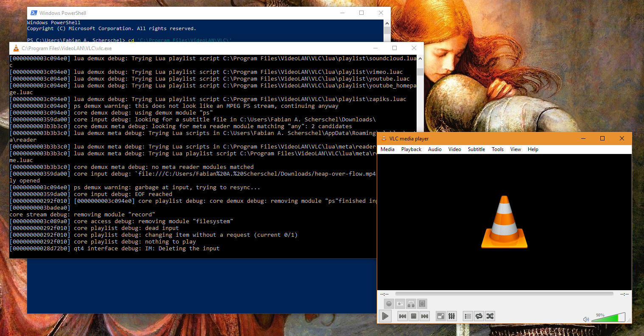Click the Play button in VLC
Screen dimensions: 644x336
click(385, 316)
